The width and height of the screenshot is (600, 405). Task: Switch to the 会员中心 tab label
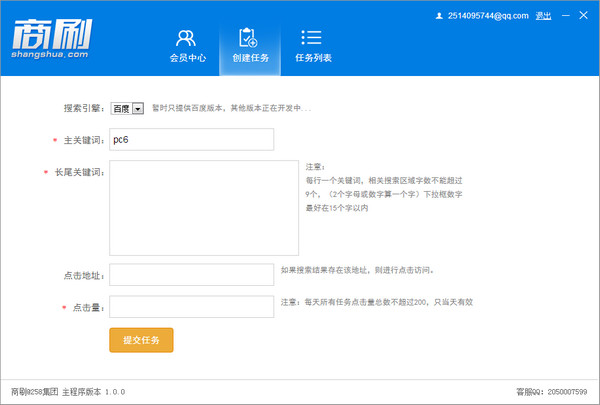coord(187,59)
